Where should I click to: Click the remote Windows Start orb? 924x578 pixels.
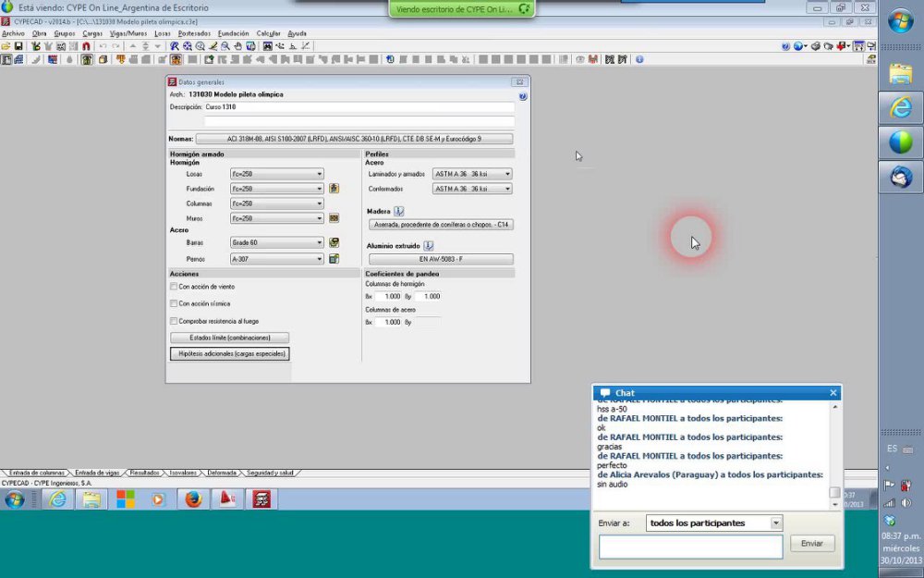point(15,499)
